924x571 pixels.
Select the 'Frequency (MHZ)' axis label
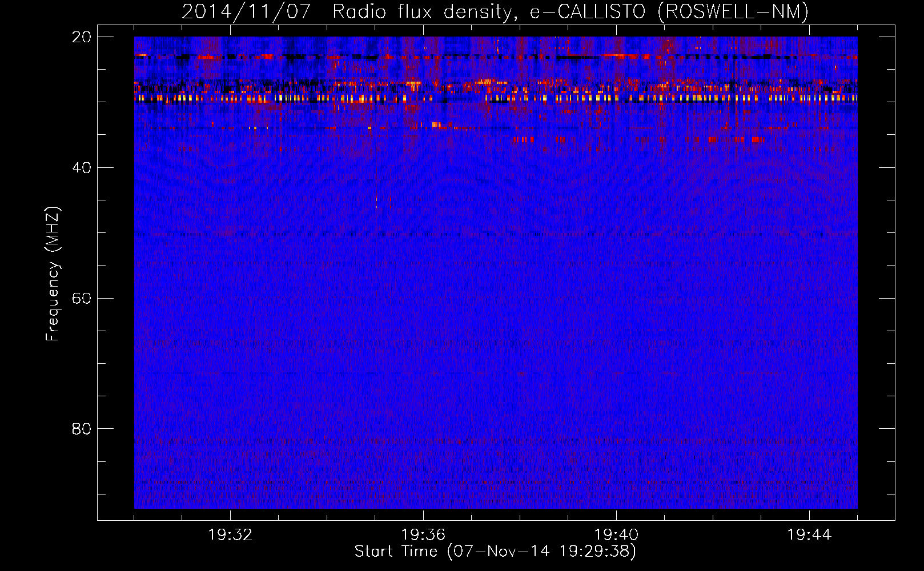[53, 274]
